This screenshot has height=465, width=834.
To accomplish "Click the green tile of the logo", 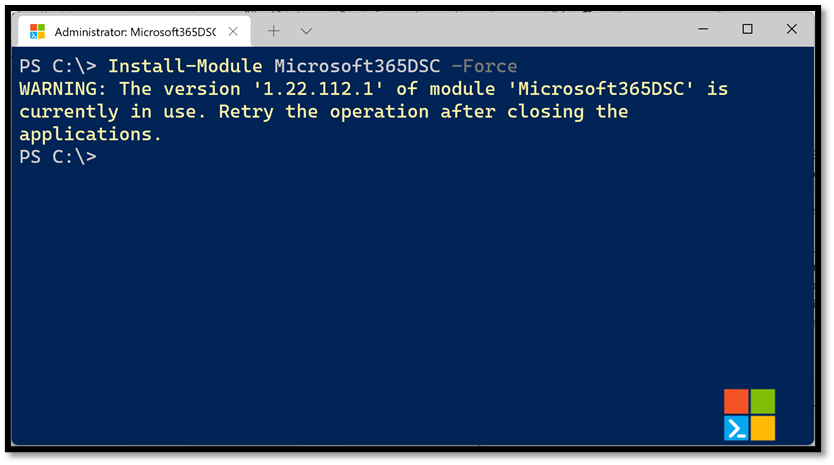I will pyautogui.click(x=763, y=401).
